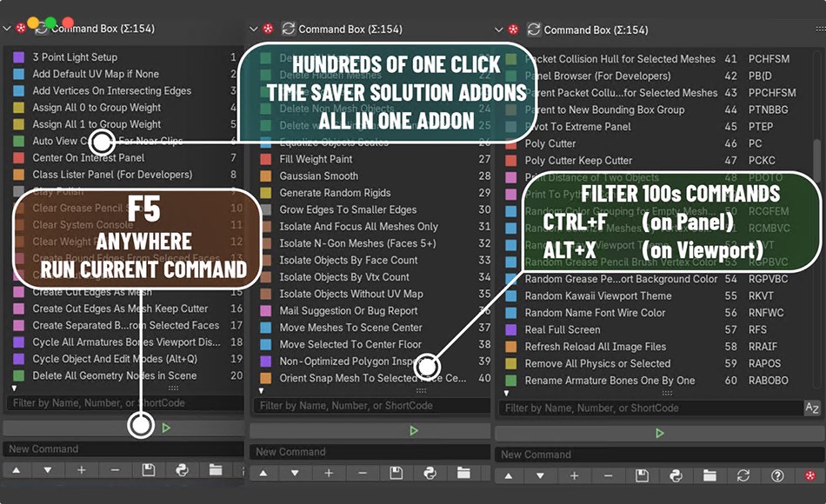Click the plus button to add a new command
The height and width of the screenshot is (504, 826).
(81, 469)
